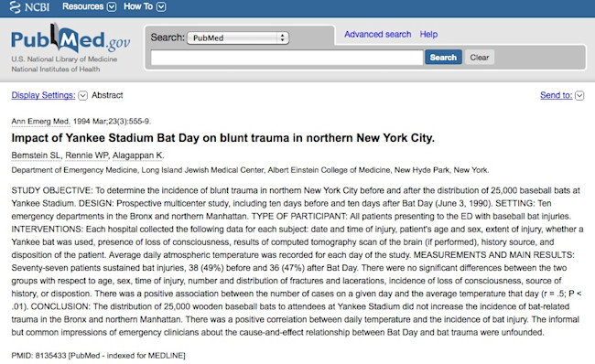Open the Ann Emerg Med journal link
595x364 pixels.
[x=40, y=122]
